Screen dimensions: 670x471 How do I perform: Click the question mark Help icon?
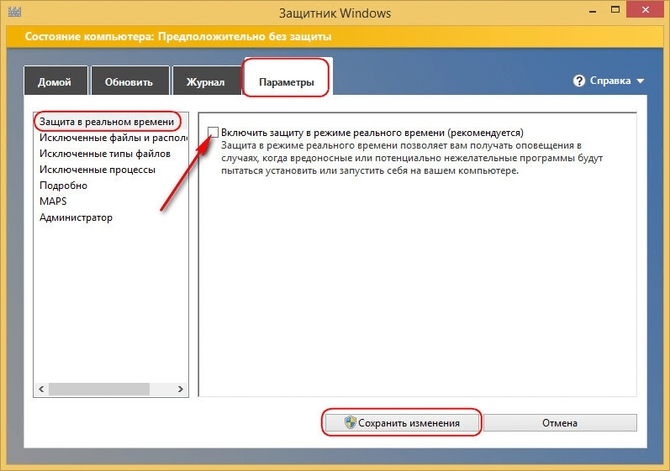point(579,81)
